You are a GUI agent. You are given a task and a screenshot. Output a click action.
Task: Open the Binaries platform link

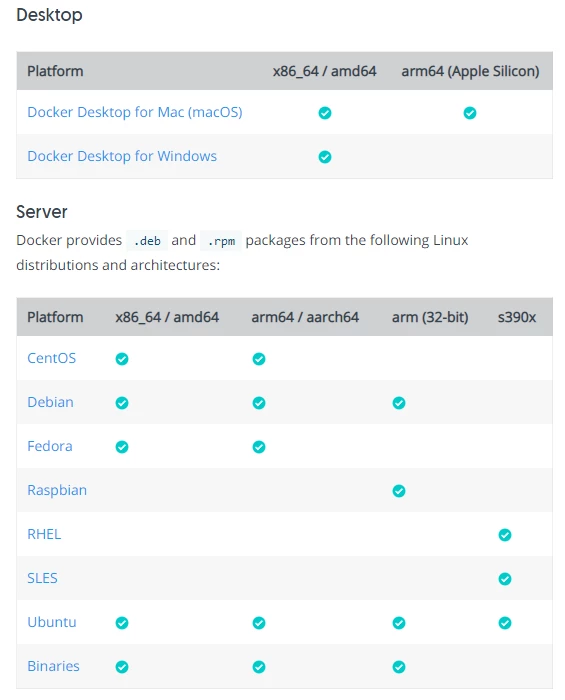point(53,666)
